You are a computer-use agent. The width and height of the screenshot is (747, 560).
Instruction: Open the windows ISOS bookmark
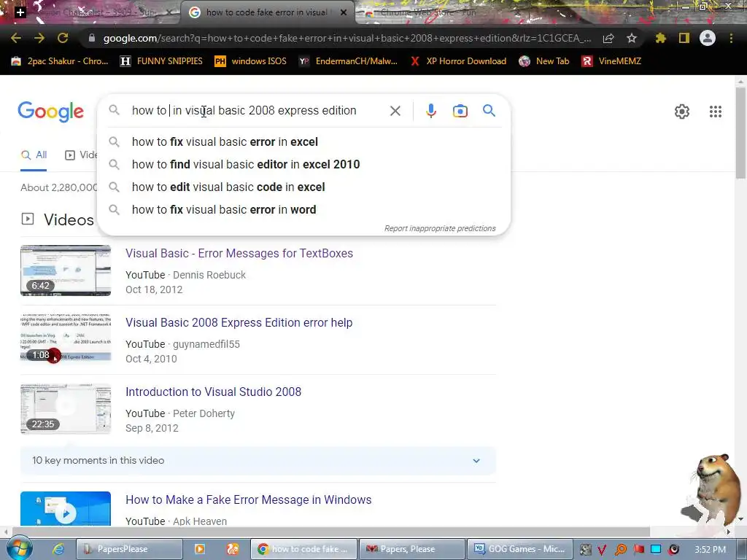pos(251,61)
